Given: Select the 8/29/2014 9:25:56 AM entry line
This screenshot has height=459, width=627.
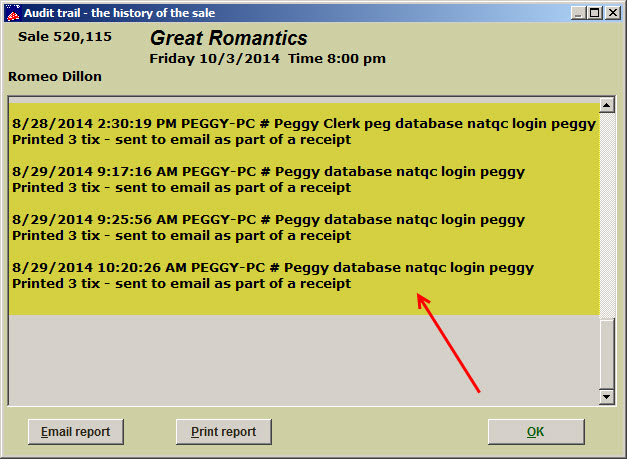Looking at the screenshot, I should pos(268,220).
